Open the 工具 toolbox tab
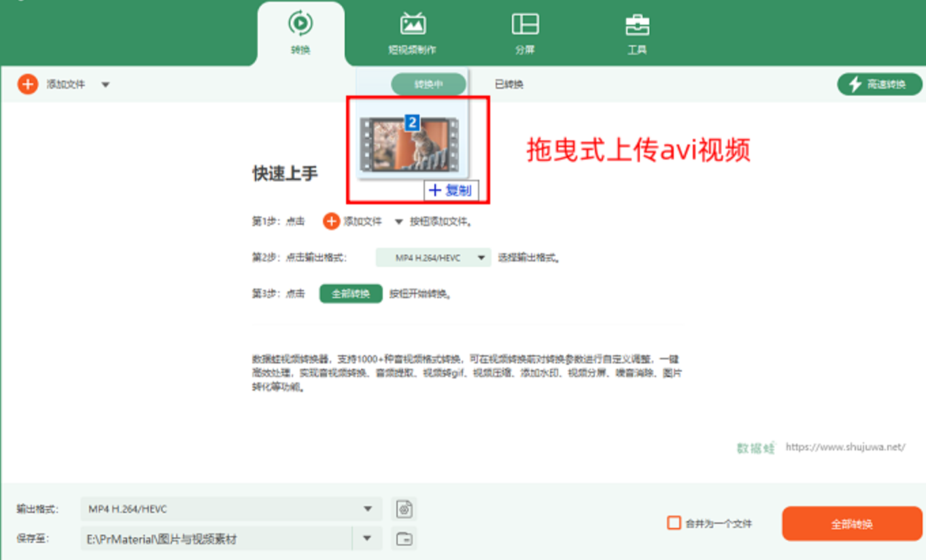The width and height of the screenshot is (926, 560). click(x=637, y=33)
